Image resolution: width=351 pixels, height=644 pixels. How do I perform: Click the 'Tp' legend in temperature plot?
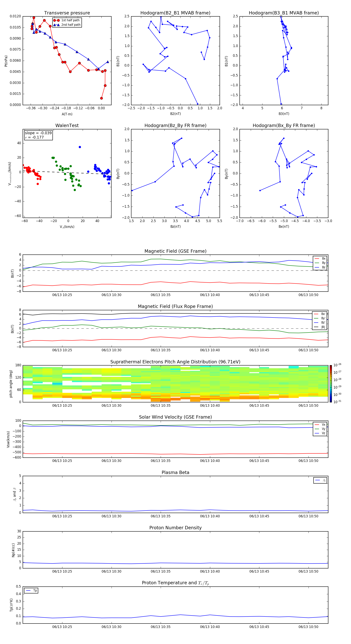[x=31, y=591]
